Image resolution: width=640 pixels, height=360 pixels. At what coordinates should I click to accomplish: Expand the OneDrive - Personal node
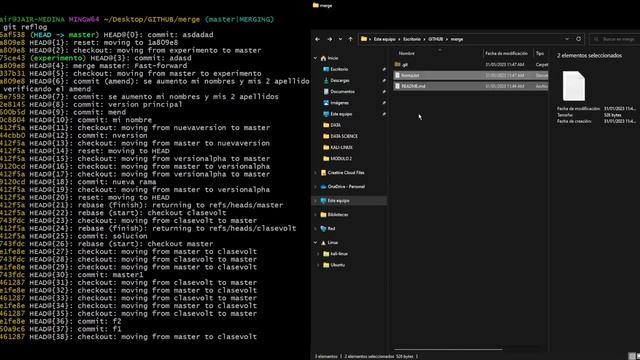tap(316, 187)
